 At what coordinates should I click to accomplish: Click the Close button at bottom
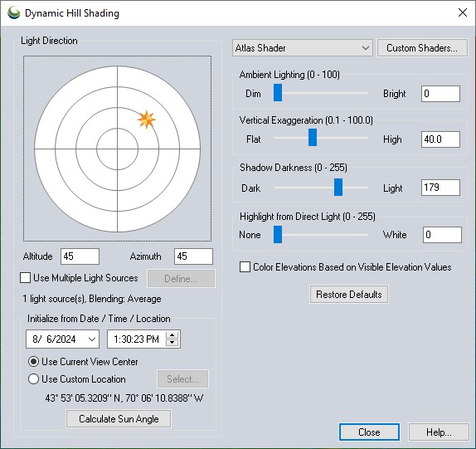[369, 432]
